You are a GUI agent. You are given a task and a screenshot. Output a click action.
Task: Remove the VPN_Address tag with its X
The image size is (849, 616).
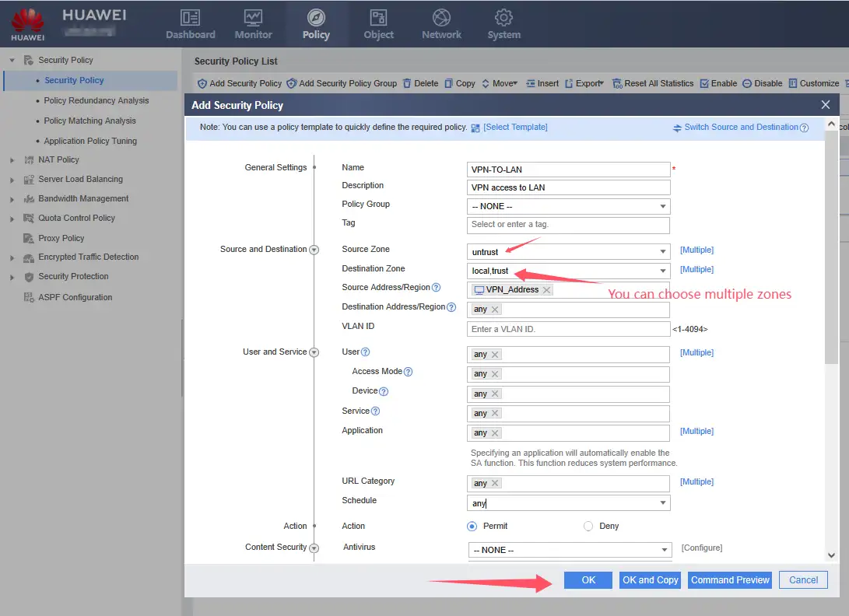click(x=546, y=290)
